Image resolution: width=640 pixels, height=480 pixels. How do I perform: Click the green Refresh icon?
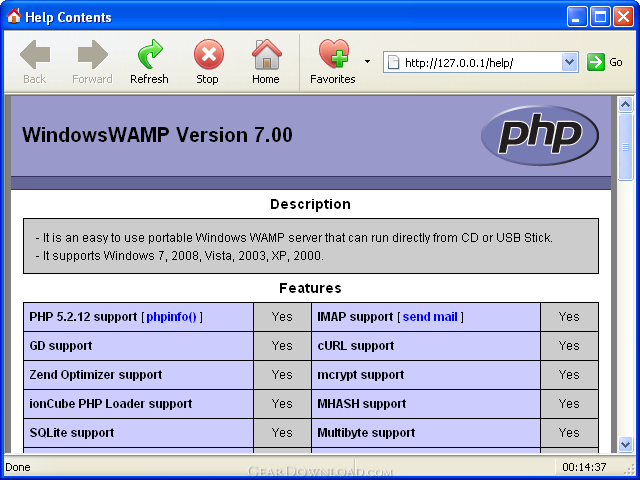click(x=150, y=54)
